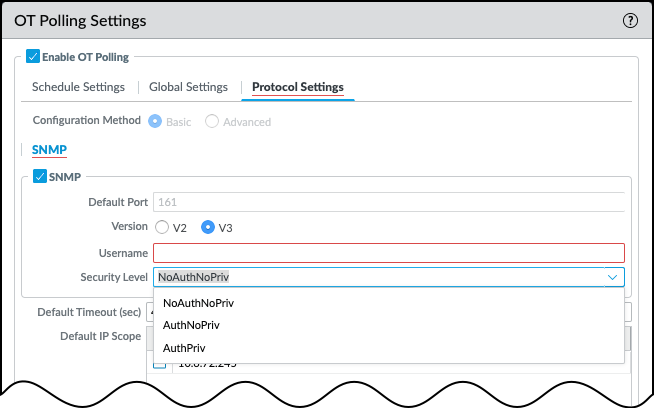Uncheck the SNMP protocol checkbox
The width and height of the screenshot is (654, 408).
pos(40,177)
